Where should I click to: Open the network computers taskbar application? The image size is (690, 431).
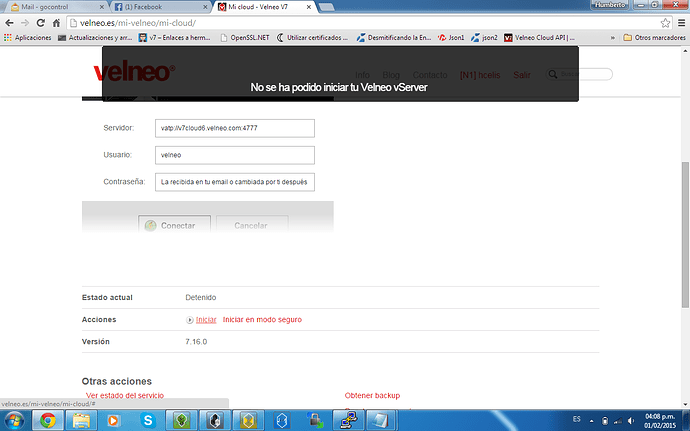coord(349,420)
